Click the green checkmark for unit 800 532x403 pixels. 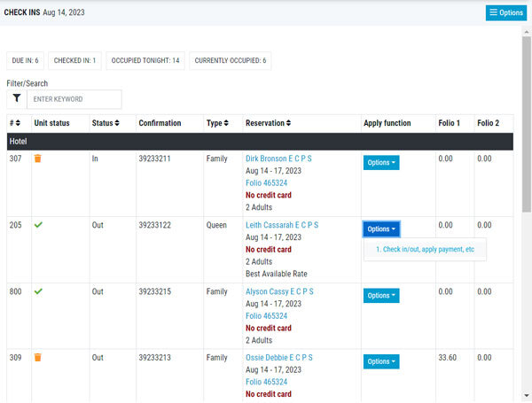38,291
